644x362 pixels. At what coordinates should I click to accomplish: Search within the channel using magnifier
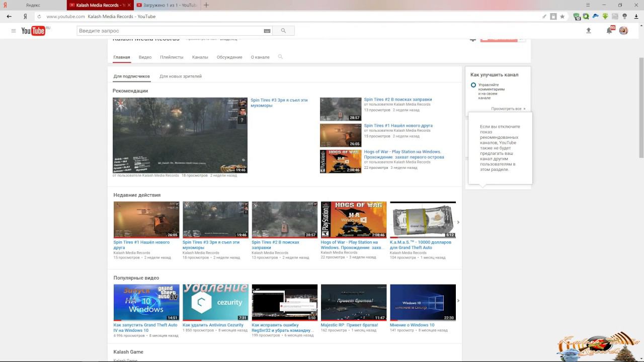[280, 57]
